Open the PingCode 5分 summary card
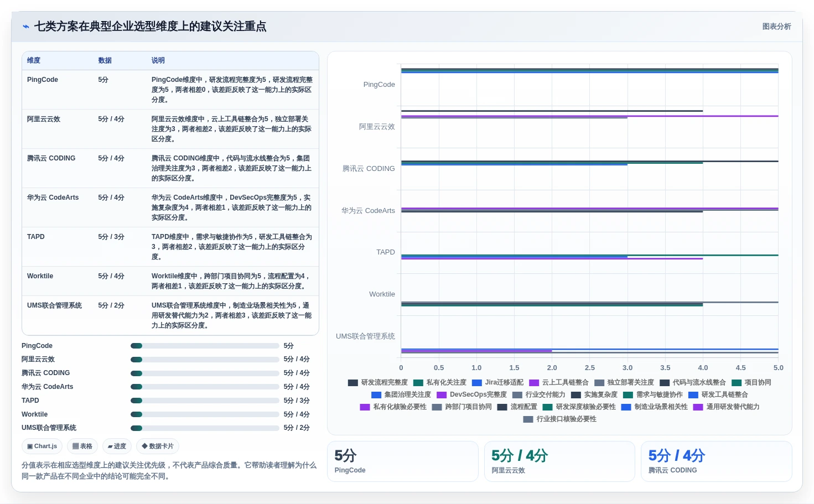This screenshot has height=504, width=814. tap(403, 461)
